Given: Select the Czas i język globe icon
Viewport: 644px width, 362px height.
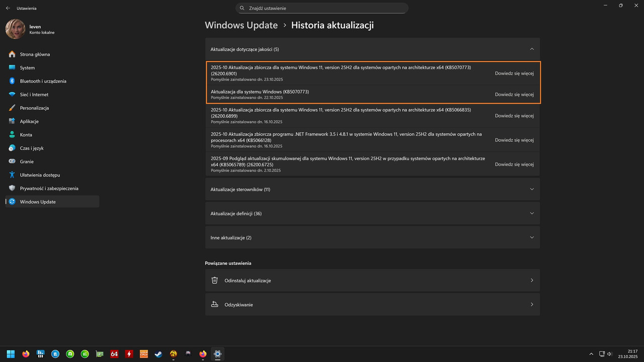Looking at the screenshot, I should tap(12, 148).
